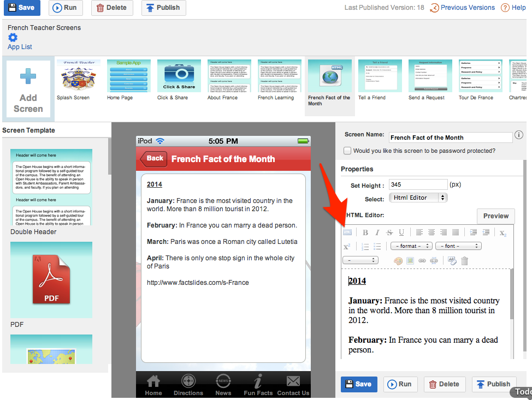The width and height of the screenshot is (532, 400).
Task: Justify text in HTML editor
Action: click(456, 232)
